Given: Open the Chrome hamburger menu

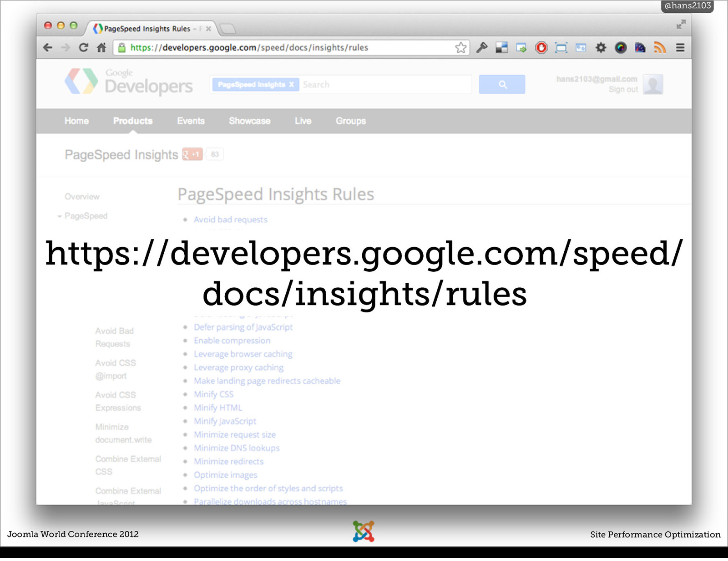Looking at the screenshot, I should pyautogui.click(x=680, y=47).
